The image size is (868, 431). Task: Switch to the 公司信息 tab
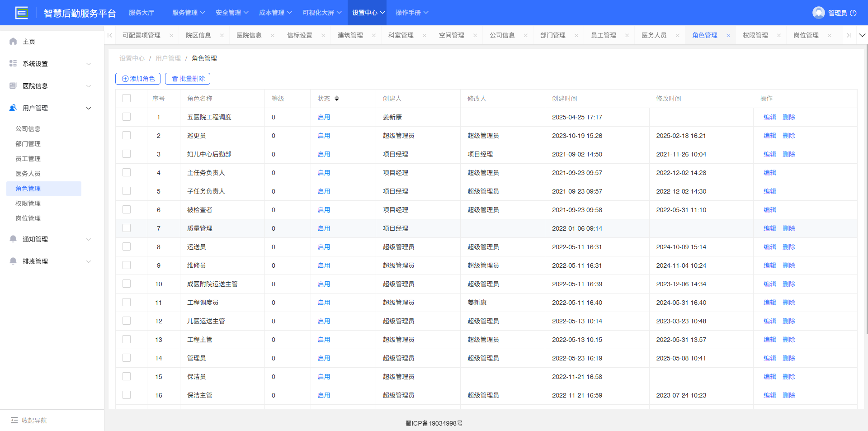coord(502,35)
